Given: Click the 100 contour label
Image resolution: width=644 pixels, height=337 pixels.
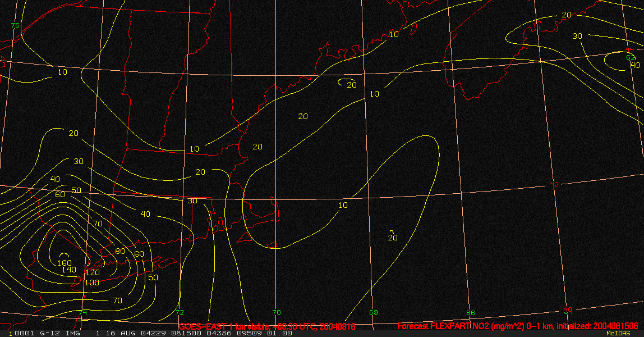Looking at the screenshot, I should 92,283.
